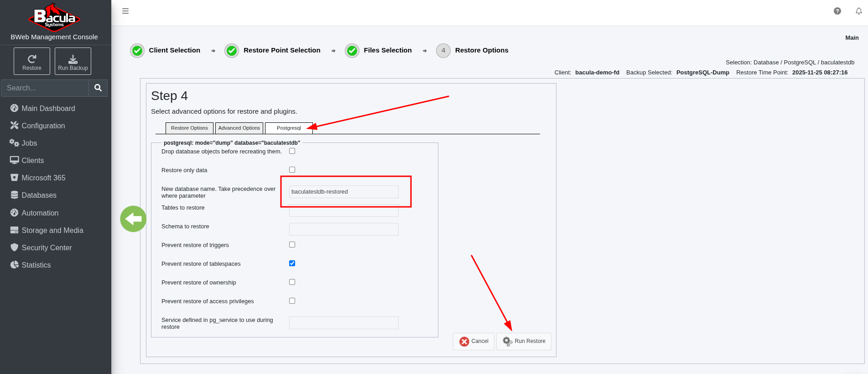Open the help question mark icon
The height and width of the screenshot is (374, 868).
(x=837, y=11)
